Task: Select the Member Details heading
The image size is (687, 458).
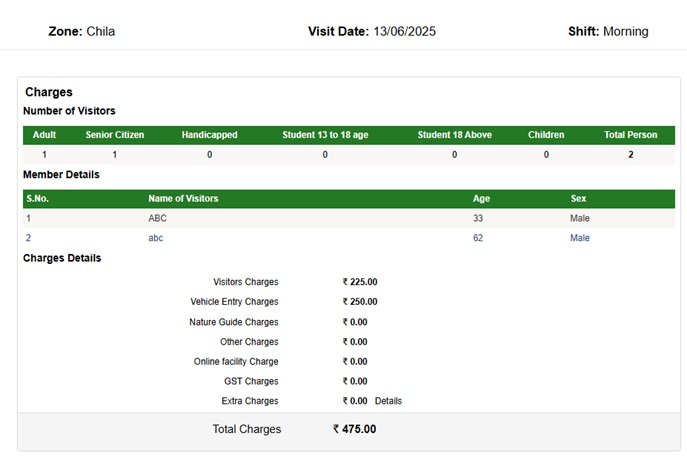Action: click(x=61, y=175)
